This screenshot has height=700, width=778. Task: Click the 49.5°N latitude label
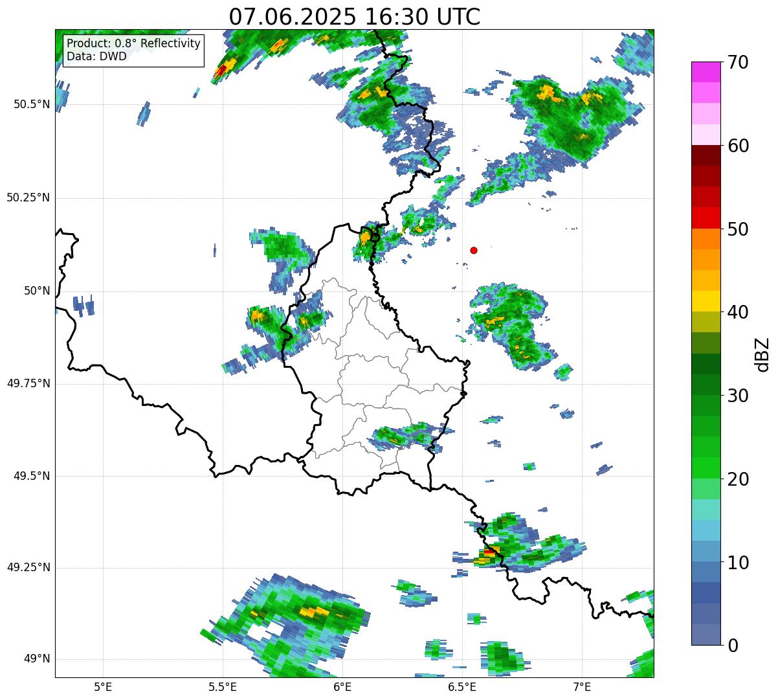[31, 476]
